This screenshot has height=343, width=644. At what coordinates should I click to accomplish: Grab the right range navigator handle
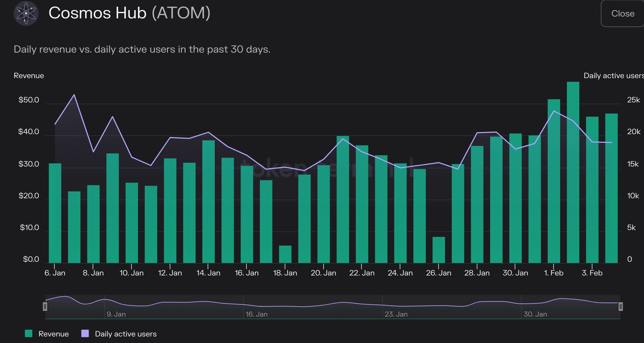click(620, 307)
